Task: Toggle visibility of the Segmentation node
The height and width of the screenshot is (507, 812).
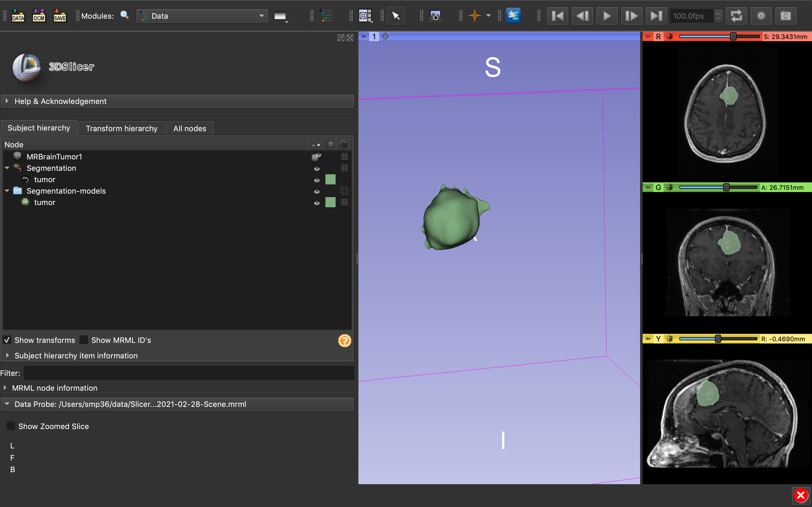Action: tap(317, 169)
